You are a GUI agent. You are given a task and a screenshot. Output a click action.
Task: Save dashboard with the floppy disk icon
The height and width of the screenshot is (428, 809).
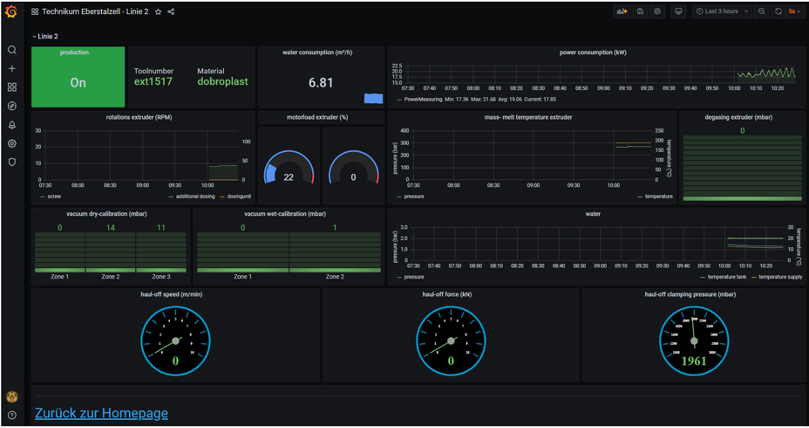click(x=640, y=12)
